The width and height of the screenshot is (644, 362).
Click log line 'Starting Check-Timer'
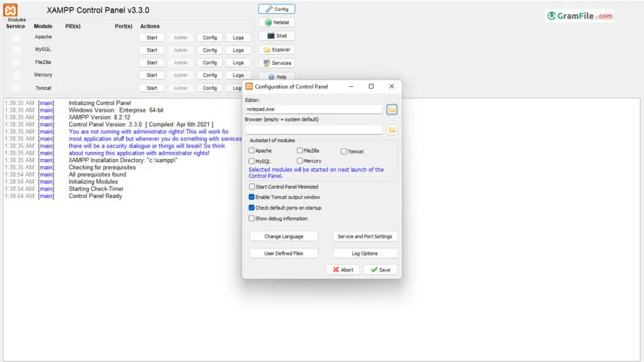point(96,189)
